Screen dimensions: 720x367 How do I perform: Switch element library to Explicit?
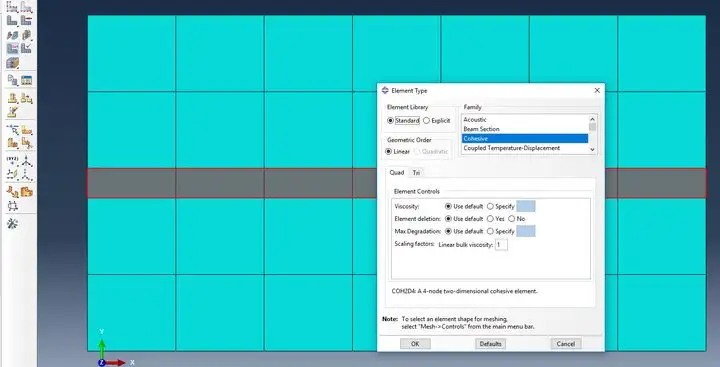pyautogui.click(x=437, y=121)
